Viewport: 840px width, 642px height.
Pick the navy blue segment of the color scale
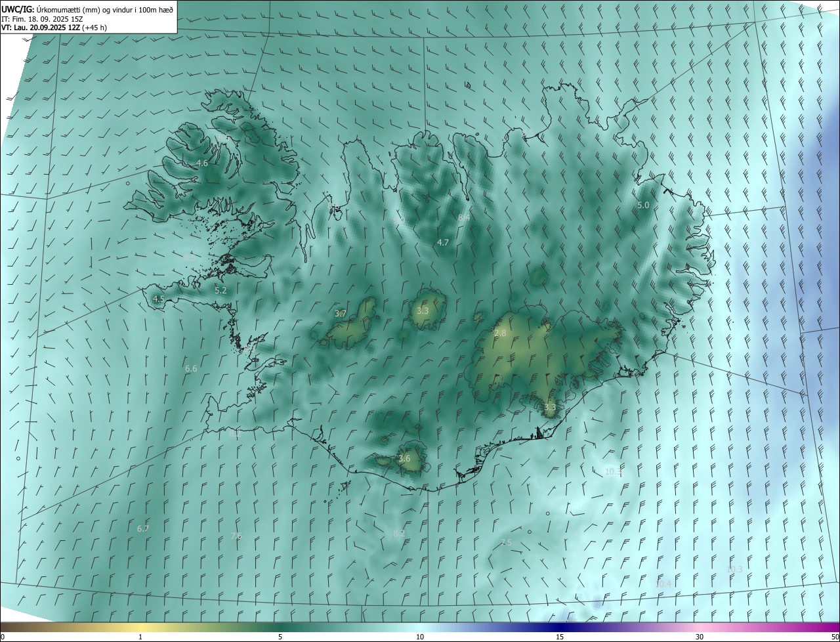click(560, 627)
